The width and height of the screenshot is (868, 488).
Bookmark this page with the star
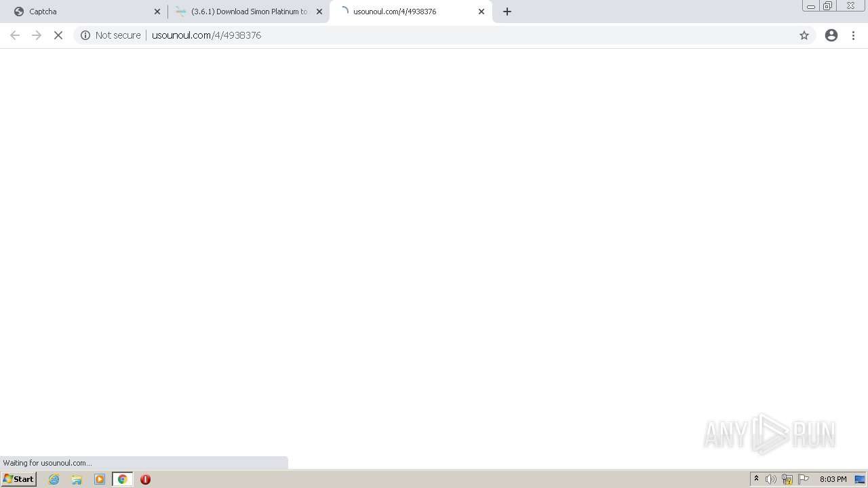pyautogui.click(x=804, y=35)
